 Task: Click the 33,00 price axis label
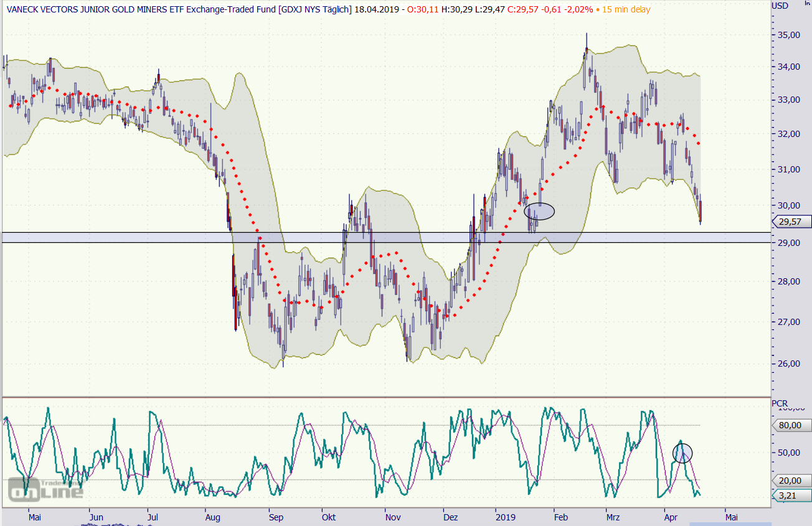[x=788, y=100]
